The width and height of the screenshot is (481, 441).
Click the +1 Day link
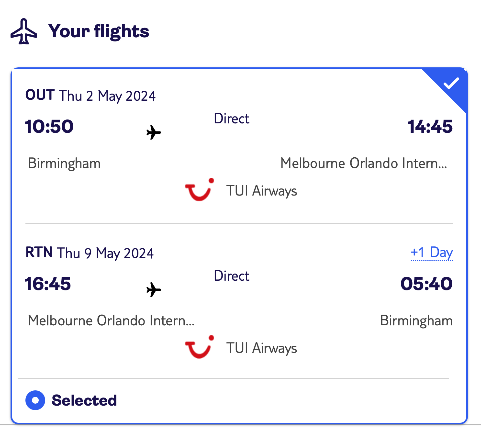(x=432, y=252)
